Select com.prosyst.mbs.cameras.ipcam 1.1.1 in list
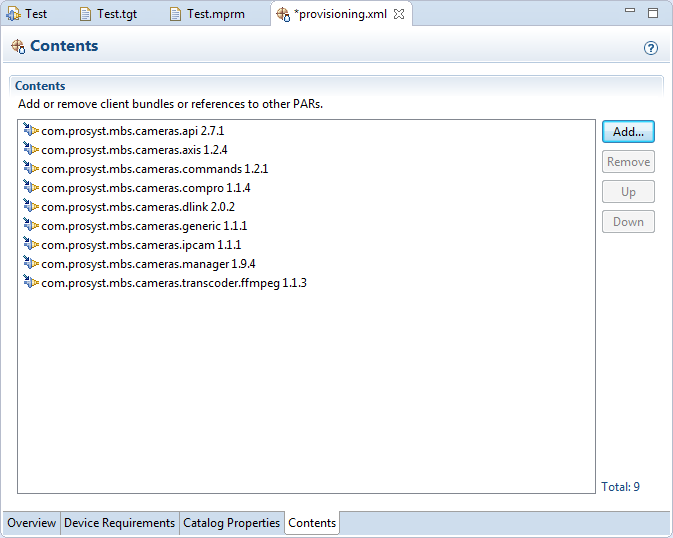This screenshot has width=673, height=538. (141, 245)
